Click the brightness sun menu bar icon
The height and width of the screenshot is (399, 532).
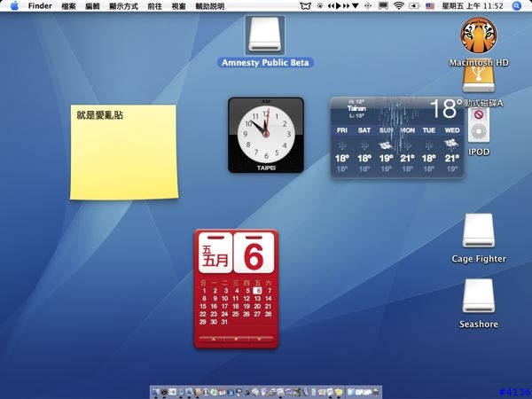320,6
